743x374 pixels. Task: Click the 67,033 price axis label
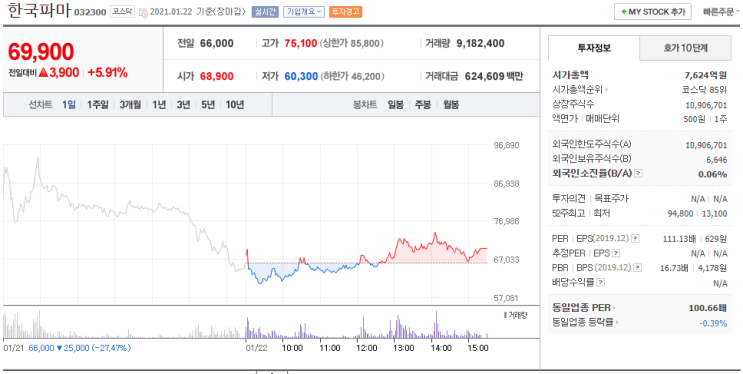[x=507, y=260]
